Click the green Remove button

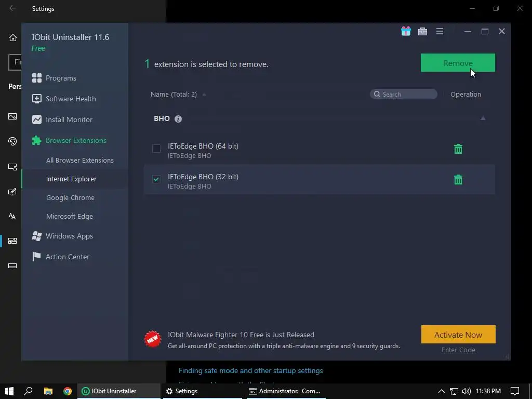pos(458,63)
